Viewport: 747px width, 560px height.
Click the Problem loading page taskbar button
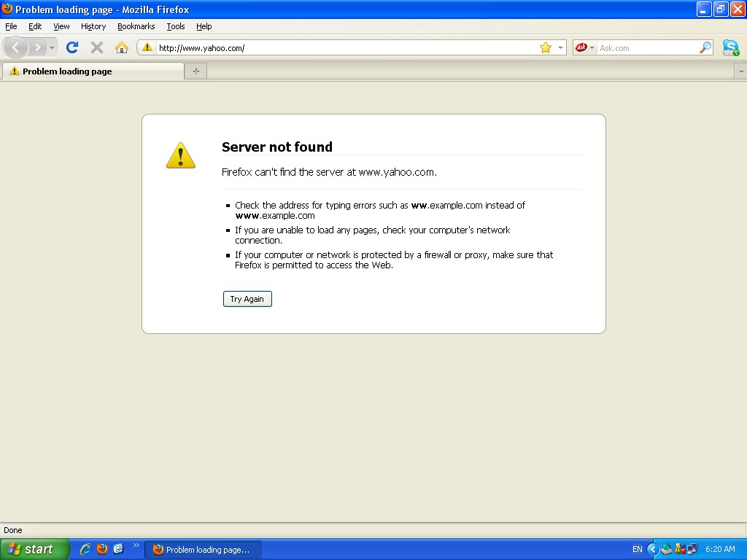pyautogui.click(x=203, y=550)
